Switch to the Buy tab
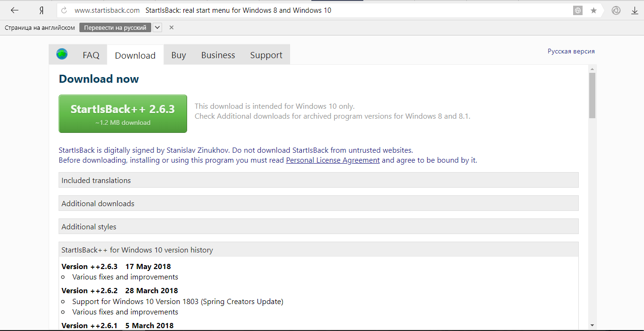This screenshot has height=331, width=644. (x=179, y=55)
